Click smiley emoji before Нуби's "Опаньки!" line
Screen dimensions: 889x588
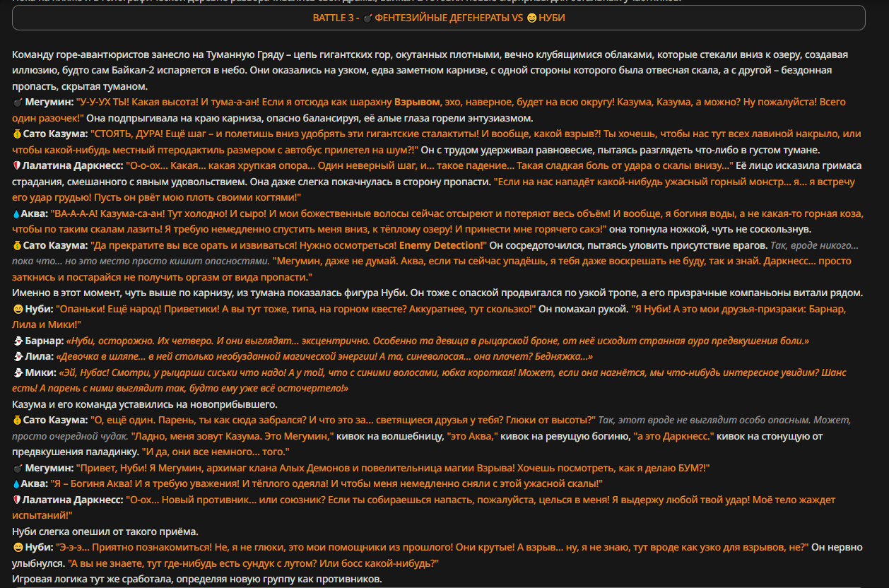[x=18, y=309]
